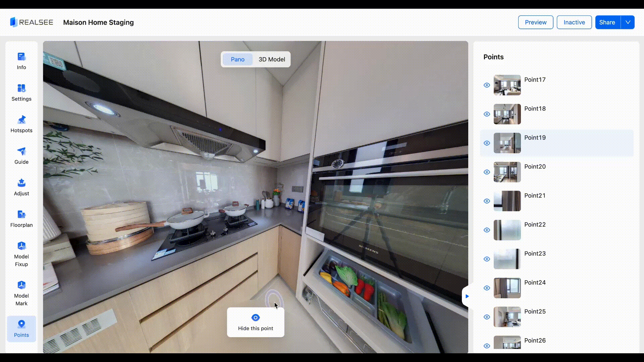Screen dimensions: 644x362
Task: Switch to the Pano view tab
Action: click(x=237, y=59)
